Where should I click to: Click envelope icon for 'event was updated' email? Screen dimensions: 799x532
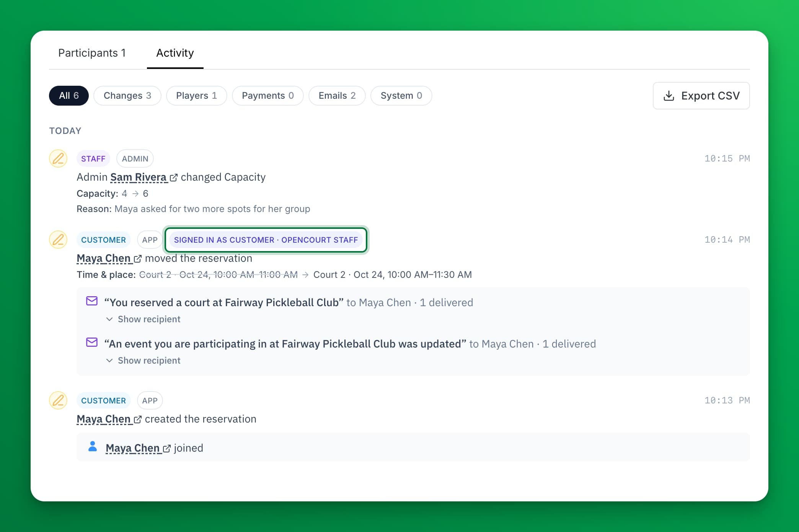92,342
